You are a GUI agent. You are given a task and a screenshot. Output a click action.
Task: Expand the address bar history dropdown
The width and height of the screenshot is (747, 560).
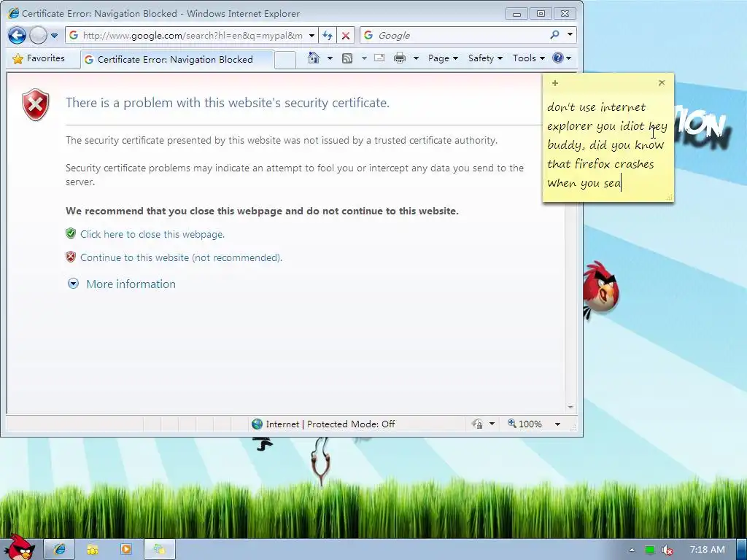tap(311, 35)
